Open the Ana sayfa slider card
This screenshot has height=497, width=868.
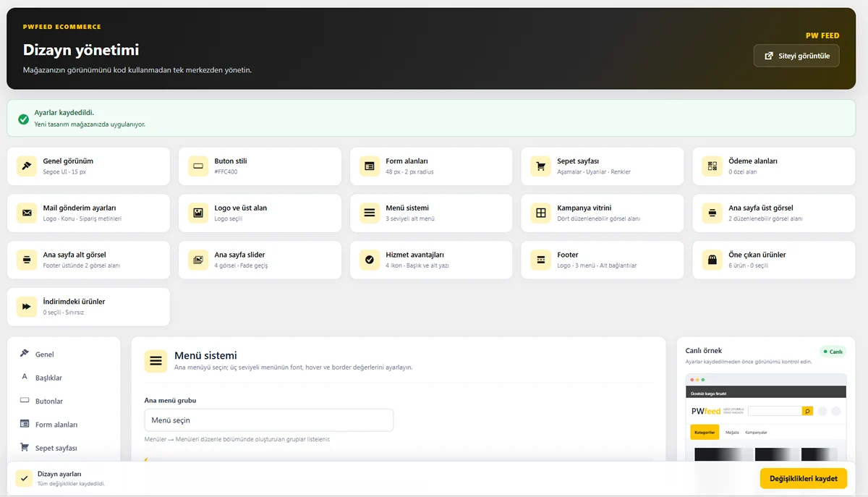(260, 260)
